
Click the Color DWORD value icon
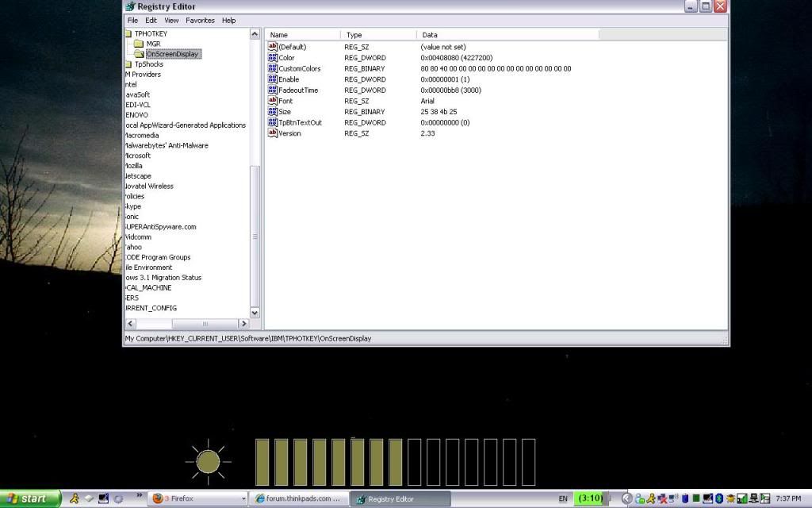click(273, 58)
